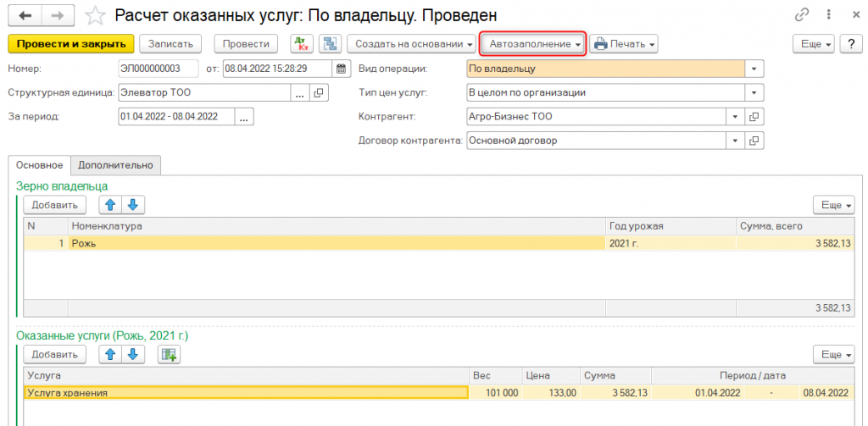This screenshot has width=868, height=426.
Task: Click the Номер input field
Action: click(157, 69)
